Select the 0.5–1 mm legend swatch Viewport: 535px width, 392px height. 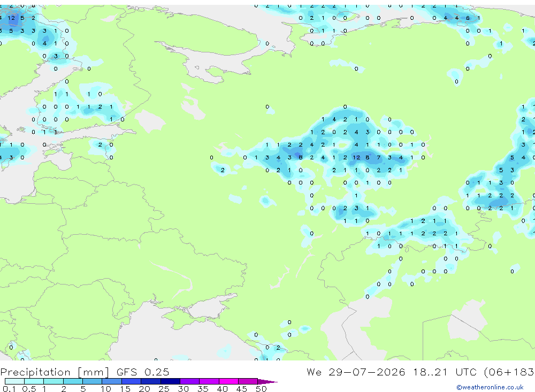click(x=34, y=381)
